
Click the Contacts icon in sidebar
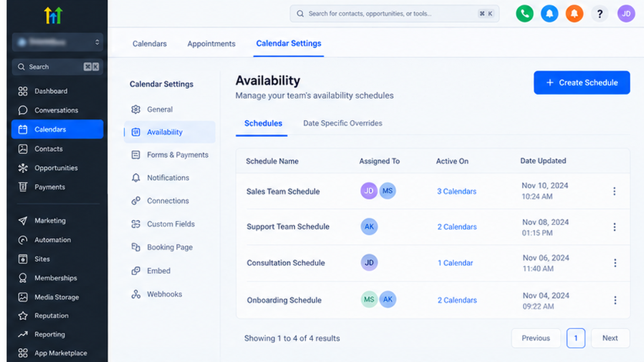pyautogui.click(x=23, y=149)
